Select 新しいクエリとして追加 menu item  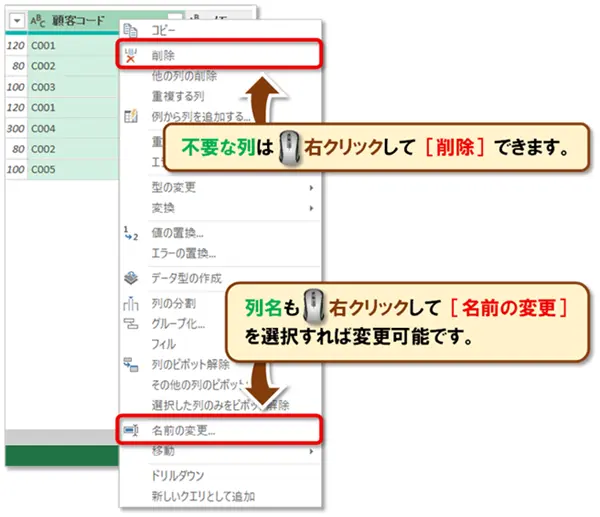click(x=203, y=497)
